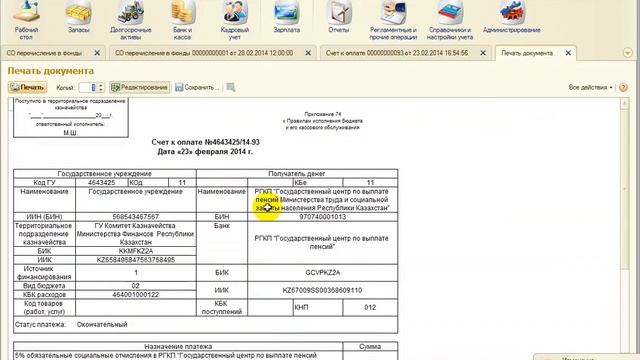Open the Отчеты section
640x360 pixels.
point(338,18)
